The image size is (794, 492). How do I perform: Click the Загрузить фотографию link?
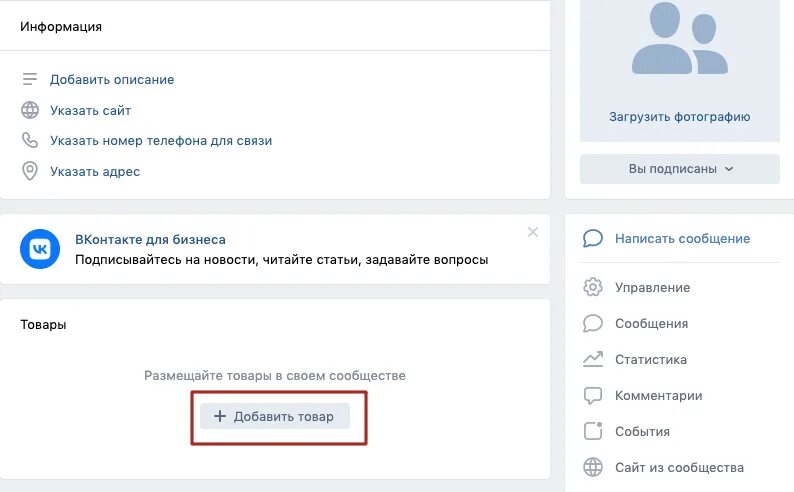(x=680, y=116)
